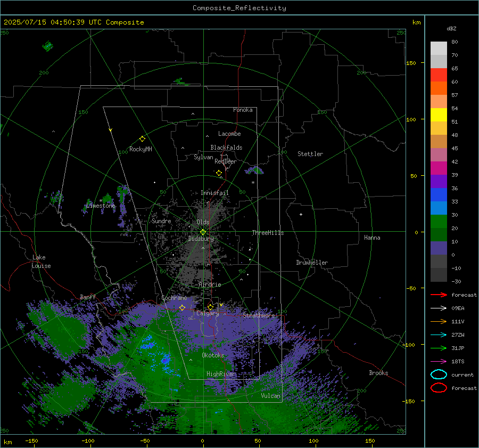The image size is (479, 448).
Task: Click the Limestone map label
Action: pyautogui.click(x=101, y=206)
